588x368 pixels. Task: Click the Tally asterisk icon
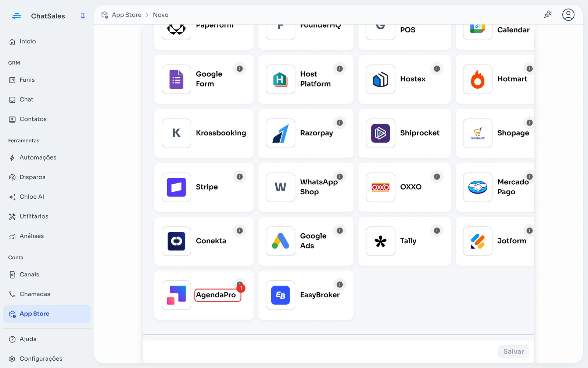click(x=381, y=241)
